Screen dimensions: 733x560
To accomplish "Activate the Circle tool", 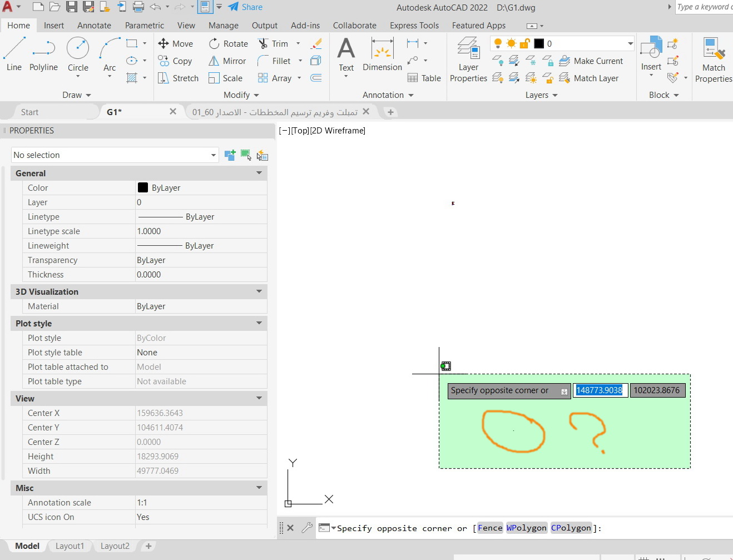I will coord(78,50).
